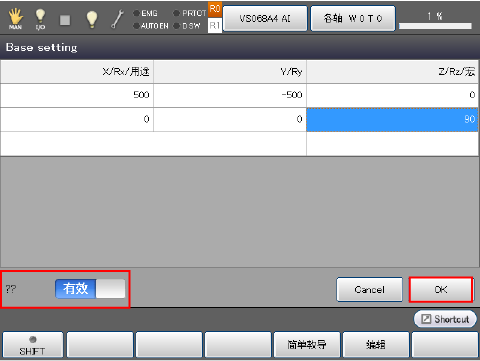Click the large yellow lightbulb icon

pyautogui.click(x=92, y=19)
